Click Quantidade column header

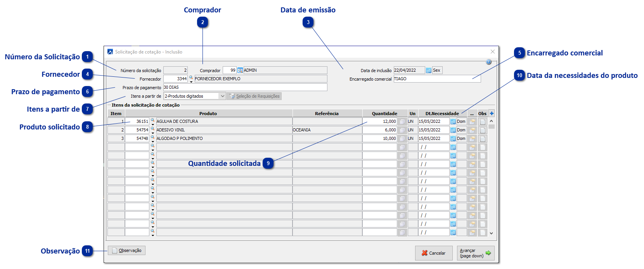[x=384, y=113]
